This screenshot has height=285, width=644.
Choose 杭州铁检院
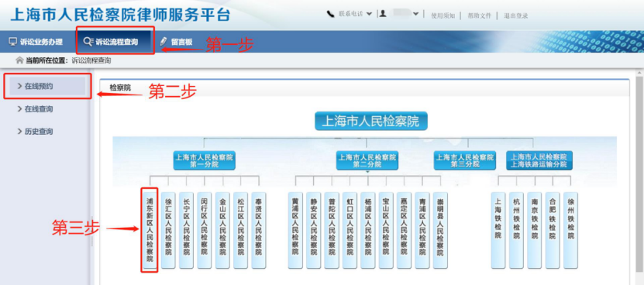pyautogui.click(x=516, y=230)
